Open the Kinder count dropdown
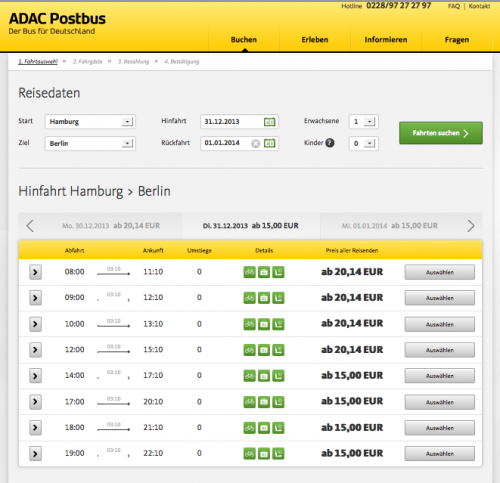 pyautogui.click(x=364, y=143)
